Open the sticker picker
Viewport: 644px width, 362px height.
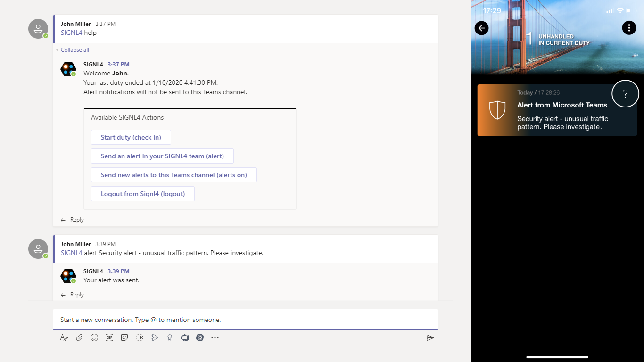pos(124,337)
